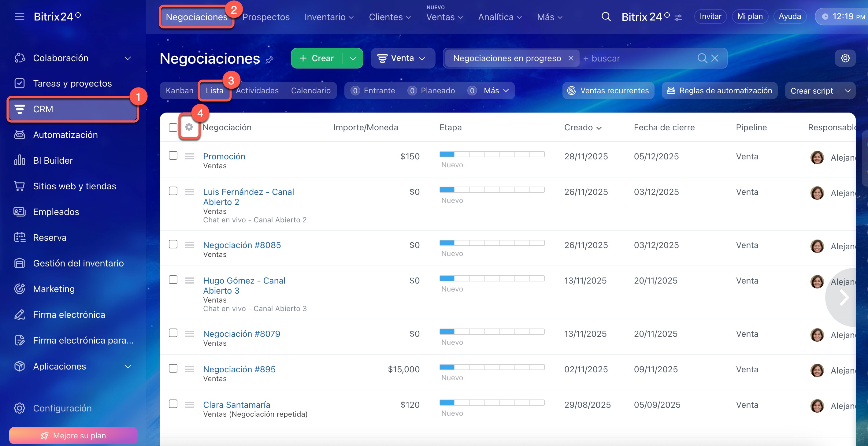Screen dimensions: 868x446
Task: Switch to the Kanban view tab
Action: (x=179, y=91)
